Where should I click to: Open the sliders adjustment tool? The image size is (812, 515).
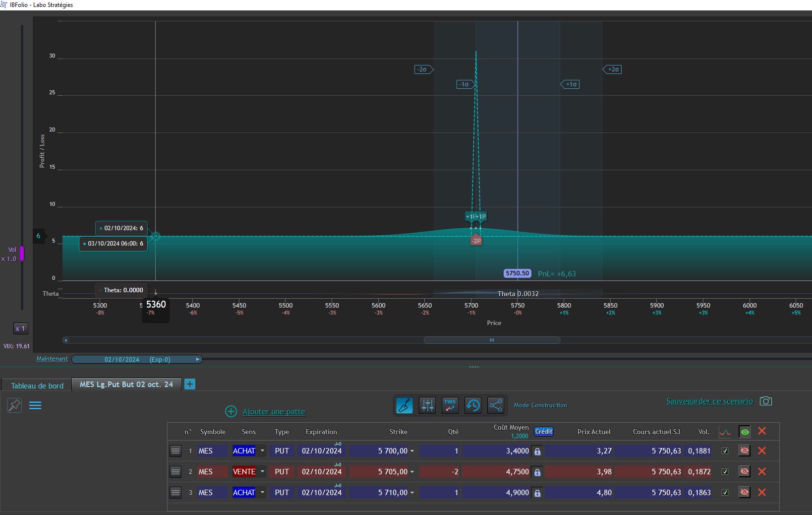tap(427, 405)
